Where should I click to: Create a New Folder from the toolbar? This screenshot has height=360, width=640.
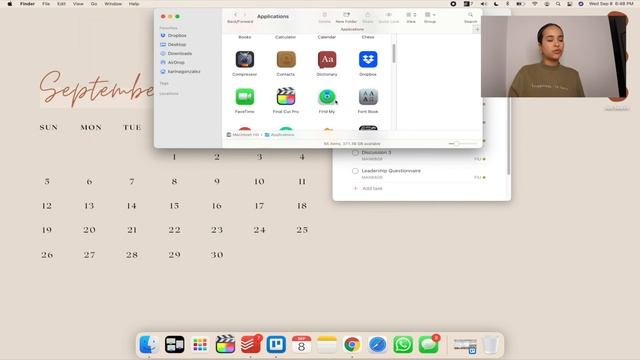pos(346,15)
